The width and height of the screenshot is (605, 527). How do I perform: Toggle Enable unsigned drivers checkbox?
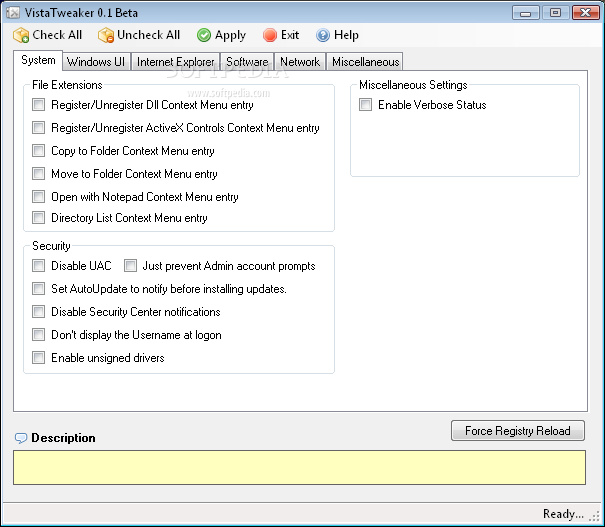[38, 358]
